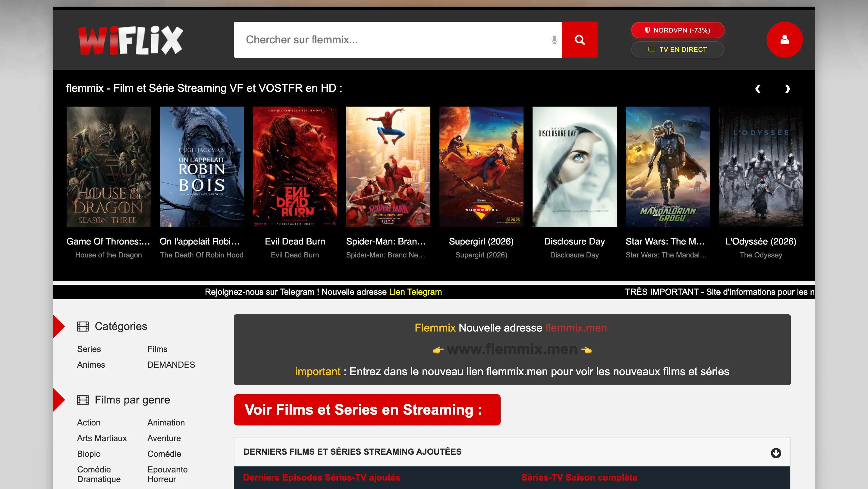
Task: Select the Comédie genre
Action: coord(164,454)
